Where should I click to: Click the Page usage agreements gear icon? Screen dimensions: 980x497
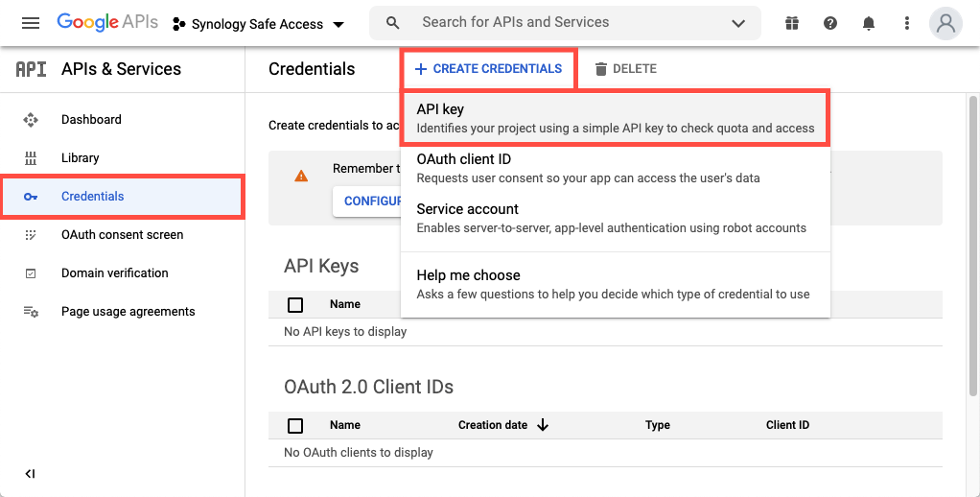point(31,311)
